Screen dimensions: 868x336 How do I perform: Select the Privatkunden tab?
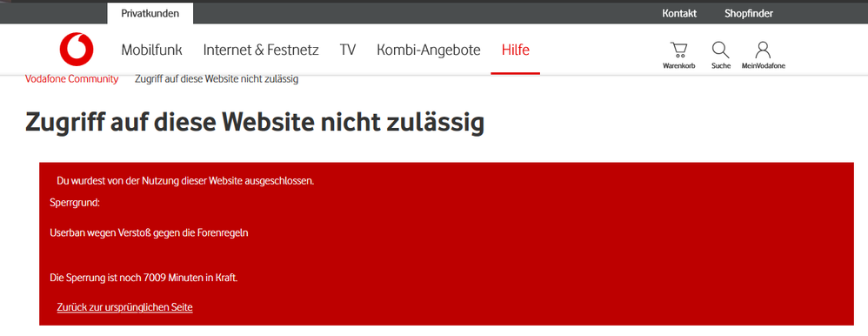pos(150,13)
